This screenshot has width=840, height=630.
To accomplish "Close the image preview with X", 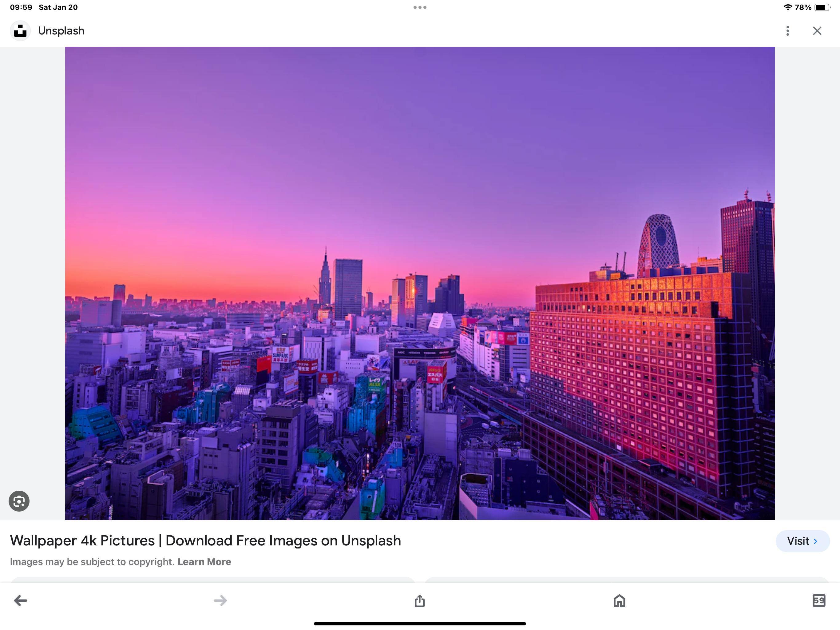I will (817, 31).
